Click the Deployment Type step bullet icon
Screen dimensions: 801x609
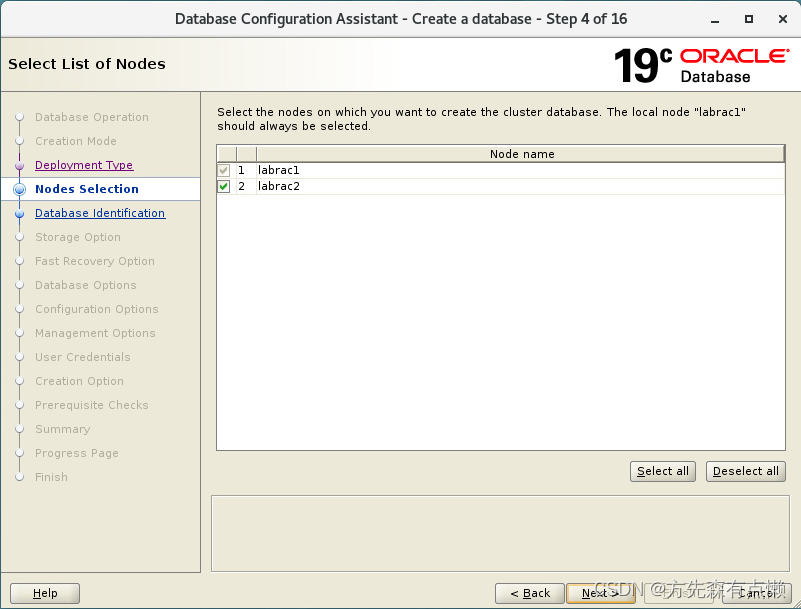tap(19, 166)
